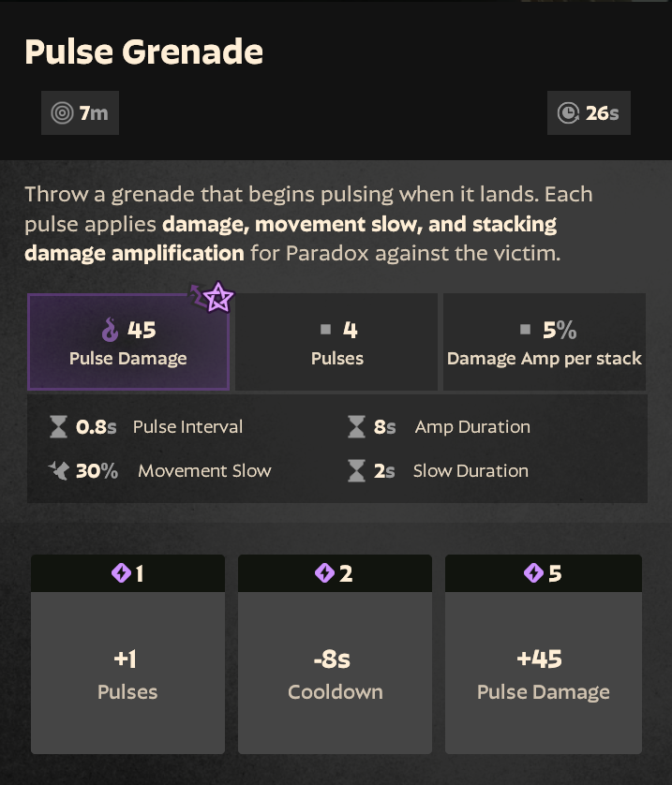Click the cooldown clock icon beside 26s
The width and height of the screenshot is (672, 785).
[568, 114]
